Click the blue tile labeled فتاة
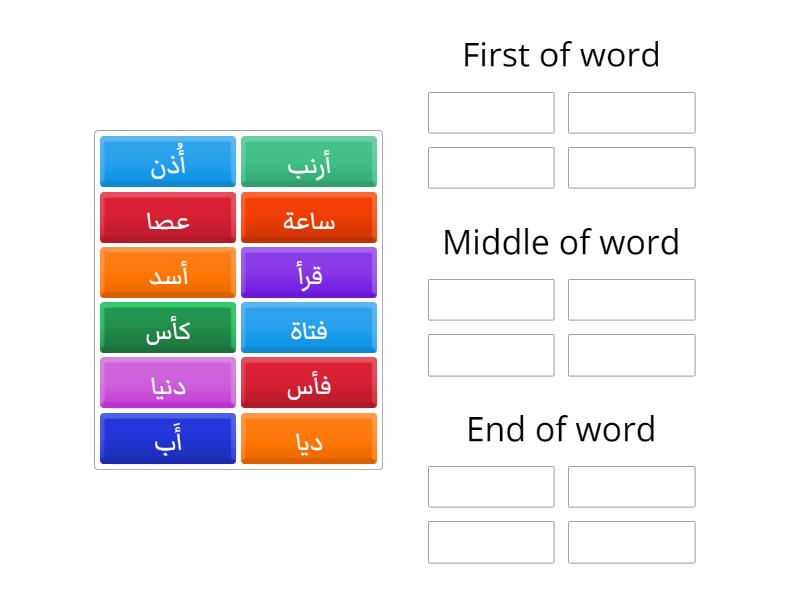Viewport: 800px width, 600px height. (309, 327)
